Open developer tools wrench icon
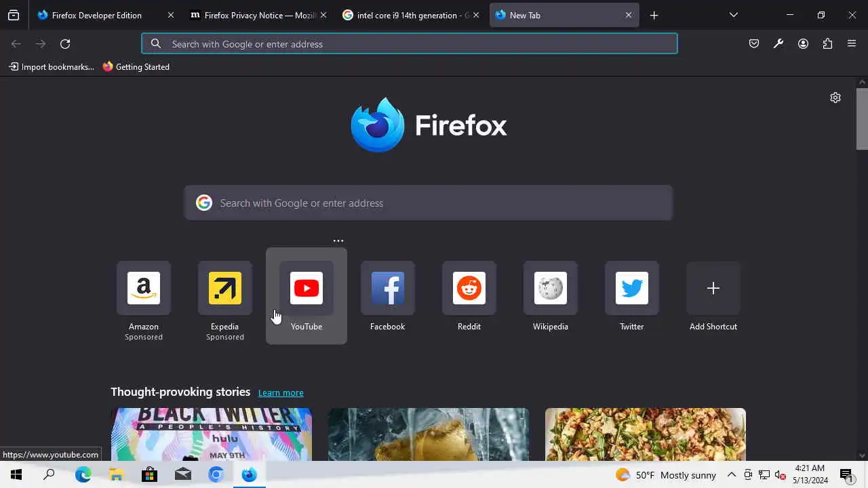The height and width of the screenshot is (488, 868). (778, 44)
